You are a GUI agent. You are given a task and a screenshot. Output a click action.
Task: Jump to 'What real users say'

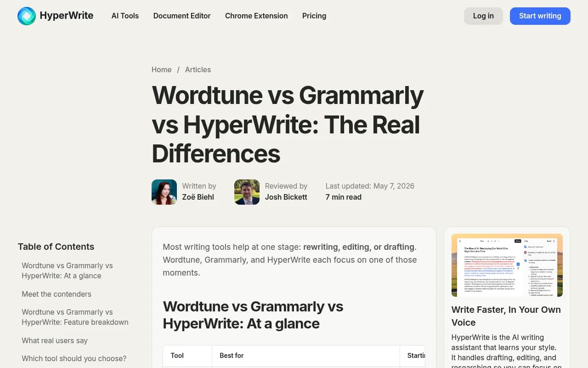click(x=55, y=340)
